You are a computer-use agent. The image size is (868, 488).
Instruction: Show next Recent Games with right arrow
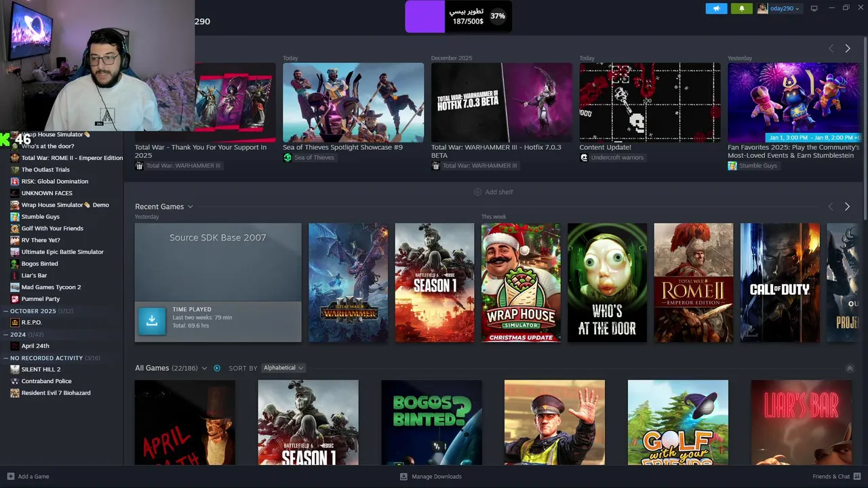[x=847, y=207]
